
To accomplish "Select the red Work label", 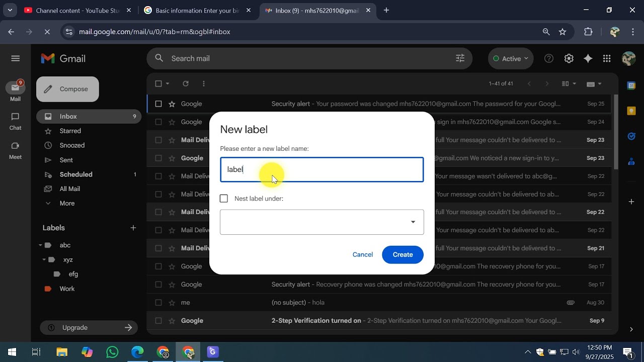I will (x=66, y=289).
